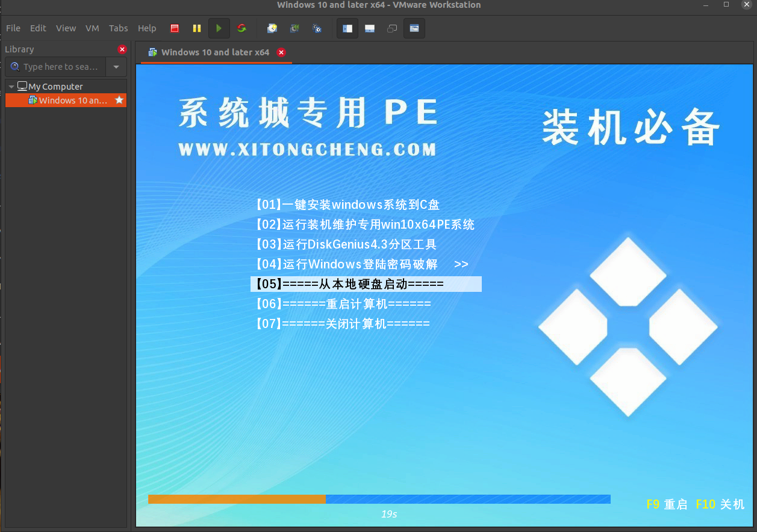Screen dimensions: 757x532
Task: Click the yellow suspend VM icon
Action: click(197, 28)
